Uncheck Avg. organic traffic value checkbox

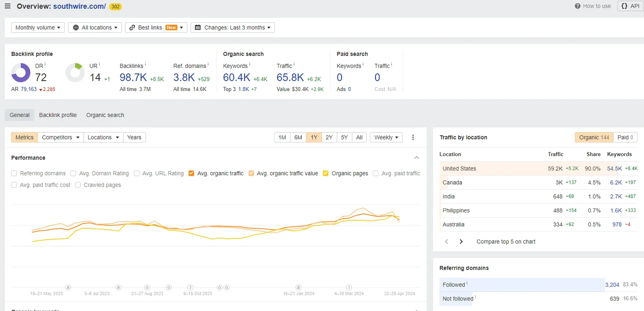click(251, 173)
